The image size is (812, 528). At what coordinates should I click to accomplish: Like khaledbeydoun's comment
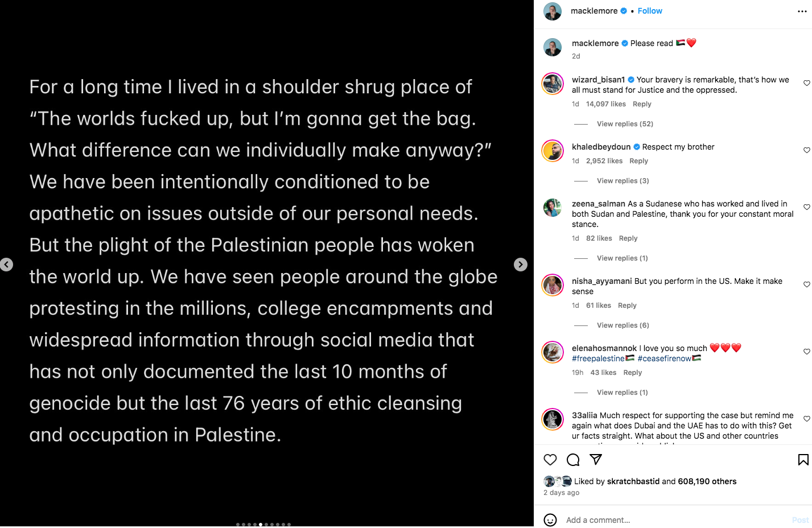pos(806,150)
